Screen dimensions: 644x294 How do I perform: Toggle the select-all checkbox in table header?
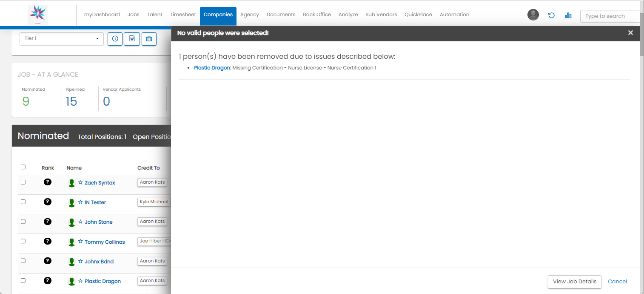[23, 167]
